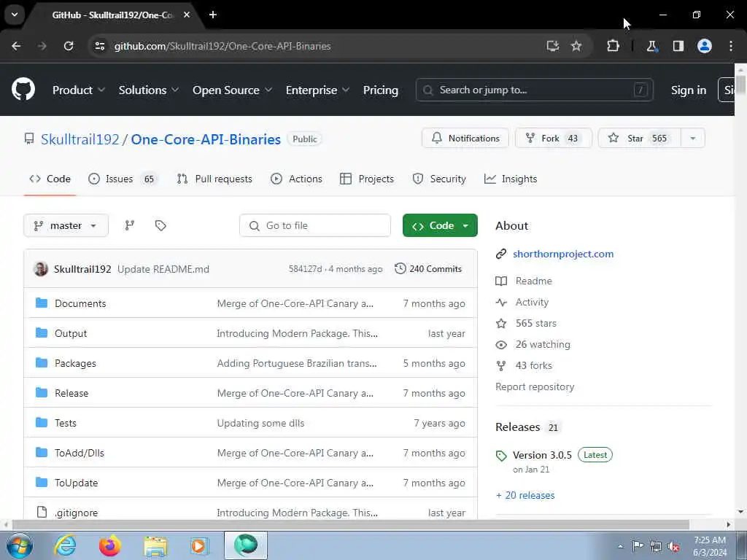Close the GitHub Skulltrail192 tab

click(187, 15)
